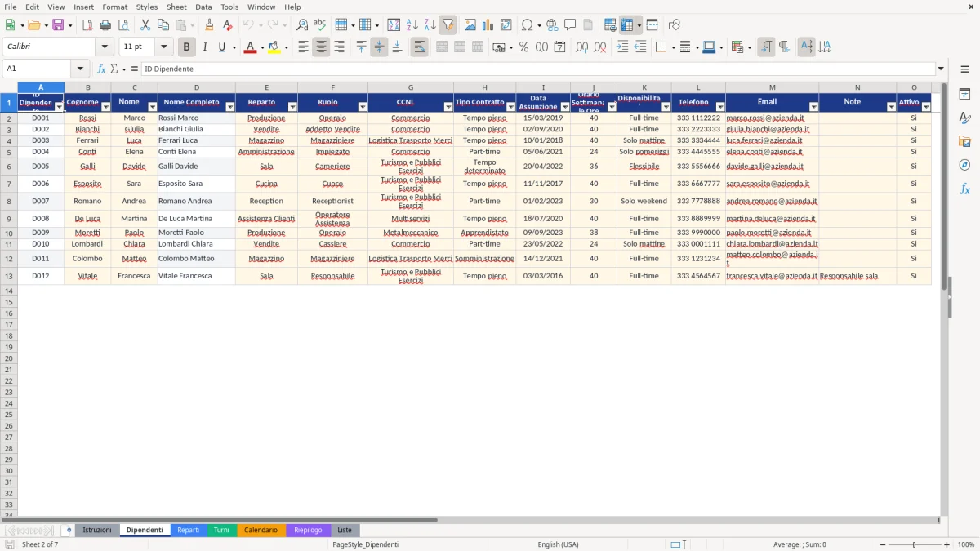The height and width of the screenshot is (551, 980).
Task: Toggle Wrap Text button
Action: (419, 47)
